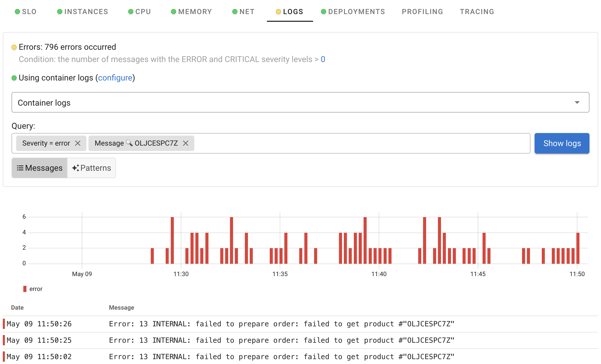The image size is (601, 364).
Task: Remove the Severity = error filter
Action: pyautogui.click(x=78, y=143)
